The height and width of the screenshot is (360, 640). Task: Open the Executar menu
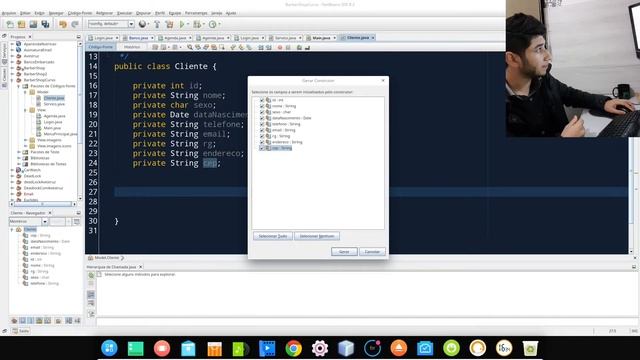124,13
